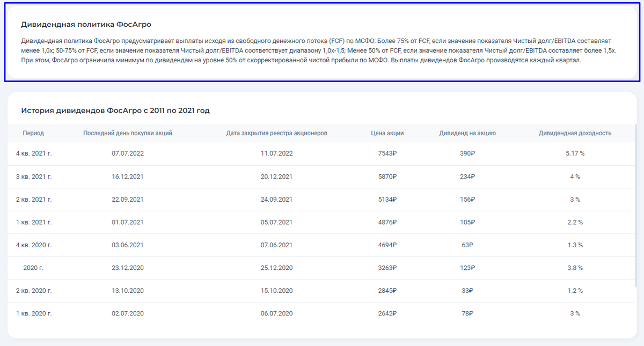Image resolution: width=644 pixels, height=346 pixels.
Task: Click registry closing date '25.12.2020'
Action: tap(276, 268)
